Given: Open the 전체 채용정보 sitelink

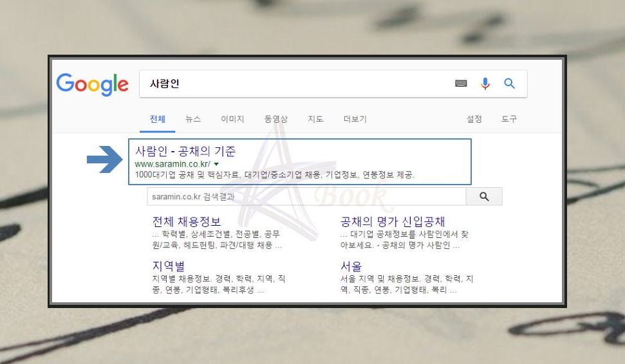Looking at the screenshot, I should (x=187, y=221).
